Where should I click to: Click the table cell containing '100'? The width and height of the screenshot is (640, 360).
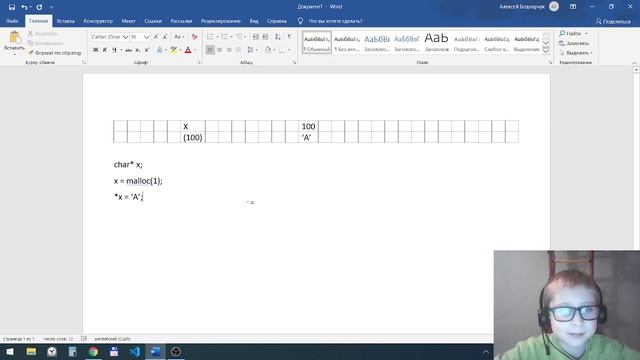coord(309,126)
